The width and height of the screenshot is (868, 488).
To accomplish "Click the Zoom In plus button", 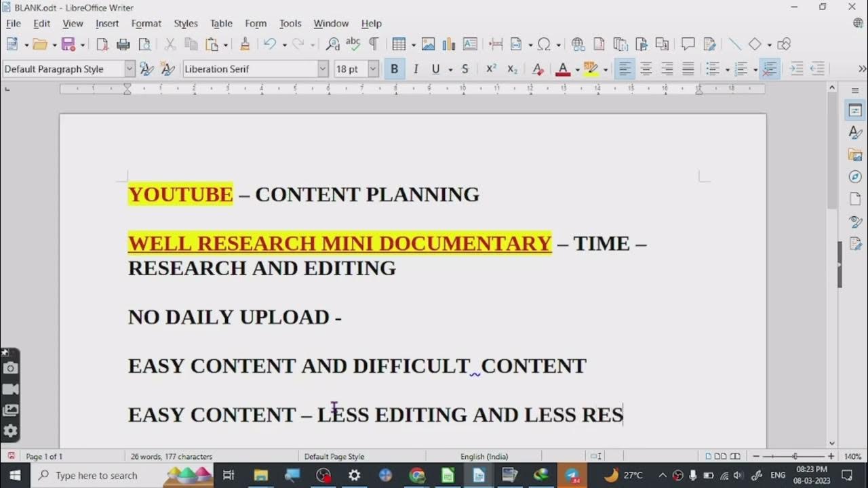I will (x=831, y=456).
